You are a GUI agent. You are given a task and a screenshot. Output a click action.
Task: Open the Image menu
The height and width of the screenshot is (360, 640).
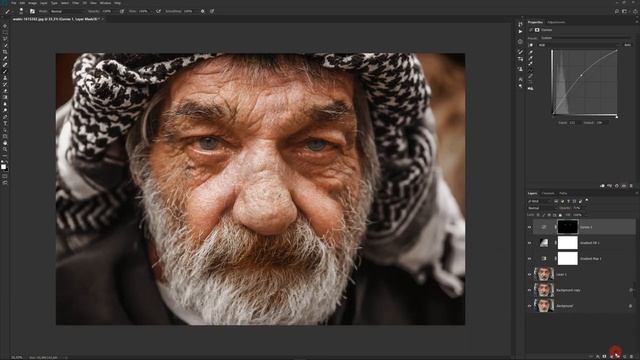(x=32, y=3)
